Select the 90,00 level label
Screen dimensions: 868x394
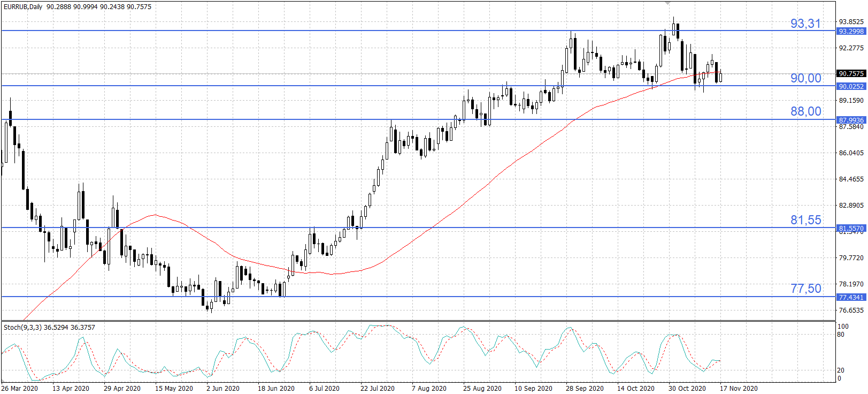tap(805, 78)
